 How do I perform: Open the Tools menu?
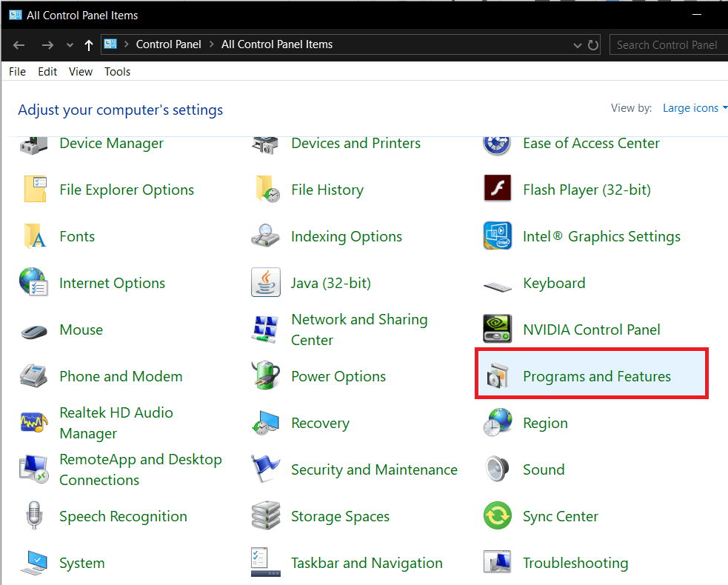[117, 72]
